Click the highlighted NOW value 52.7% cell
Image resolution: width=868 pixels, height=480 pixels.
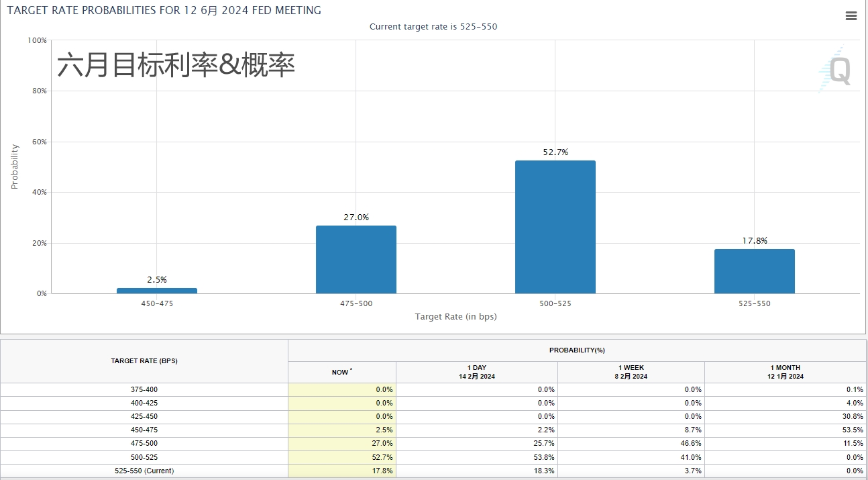click(x=341, y=457)
